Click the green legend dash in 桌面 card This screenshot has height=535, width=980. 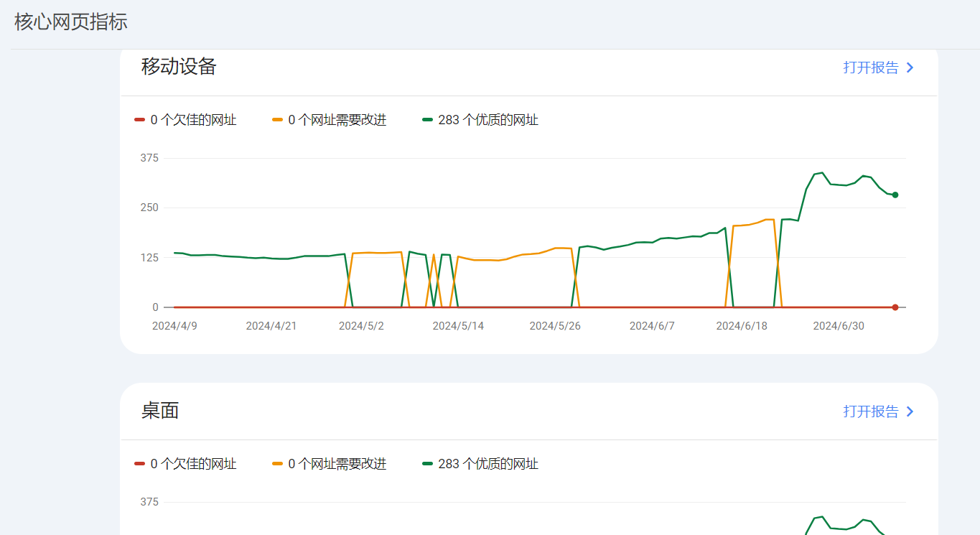(x=427, y=464)
